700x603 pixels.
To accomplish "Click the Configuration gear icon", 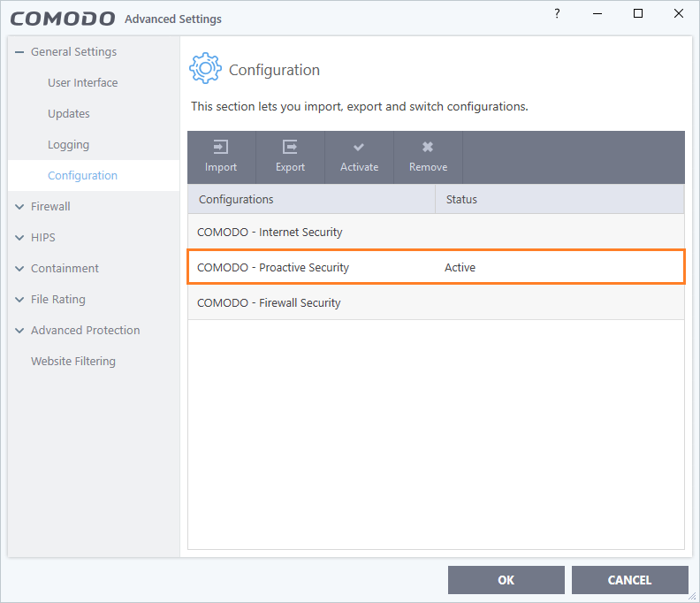I will pos(205,68).
